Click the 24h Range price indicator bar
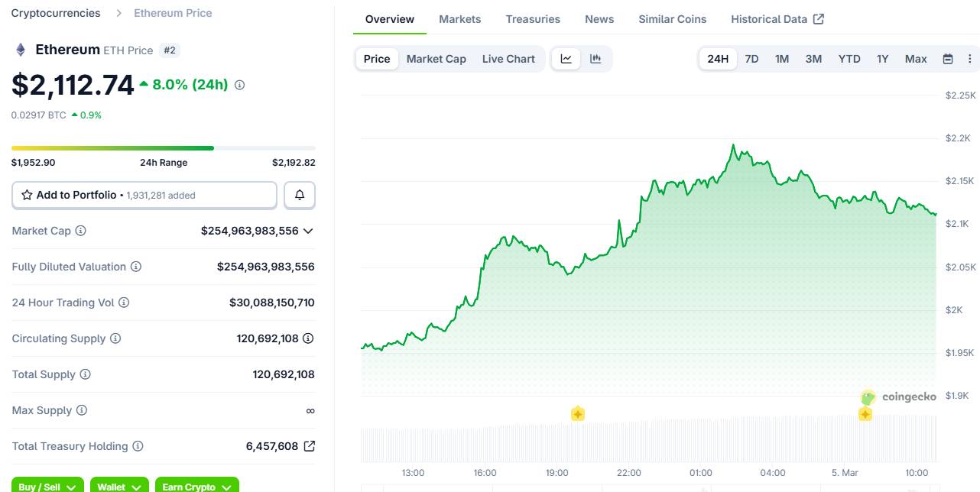The height and width of the screenshot is (492, 980). tap(163, 148)
